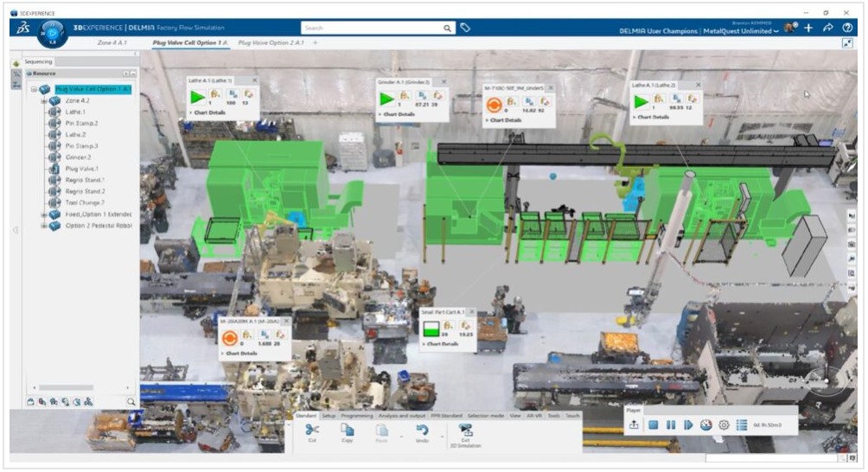Expand the Option 2 Pedestal Robot node

[x=44, y=226]
